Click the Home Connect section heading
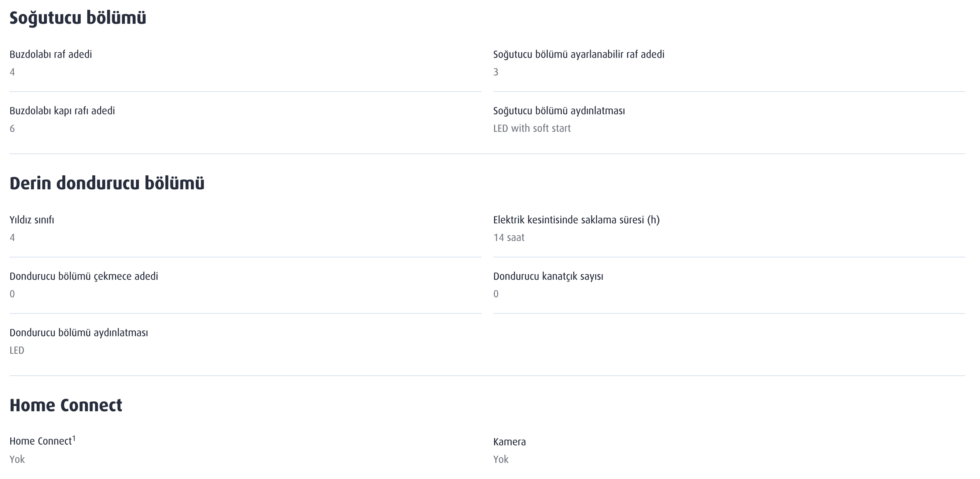The height and width of the screenshot is (479, 980). pos(66,405)
